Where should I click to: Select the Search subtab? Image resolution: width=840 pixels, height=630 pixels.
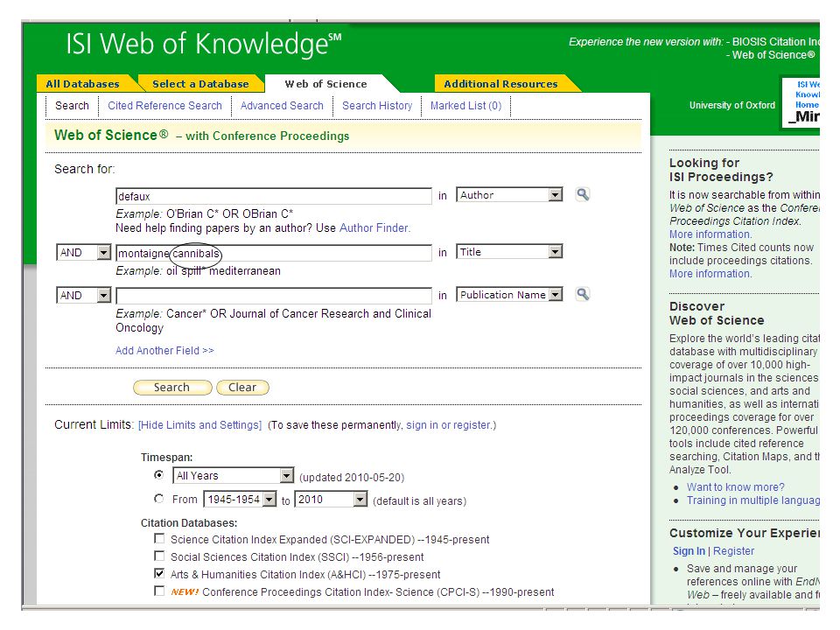(72, 106)
